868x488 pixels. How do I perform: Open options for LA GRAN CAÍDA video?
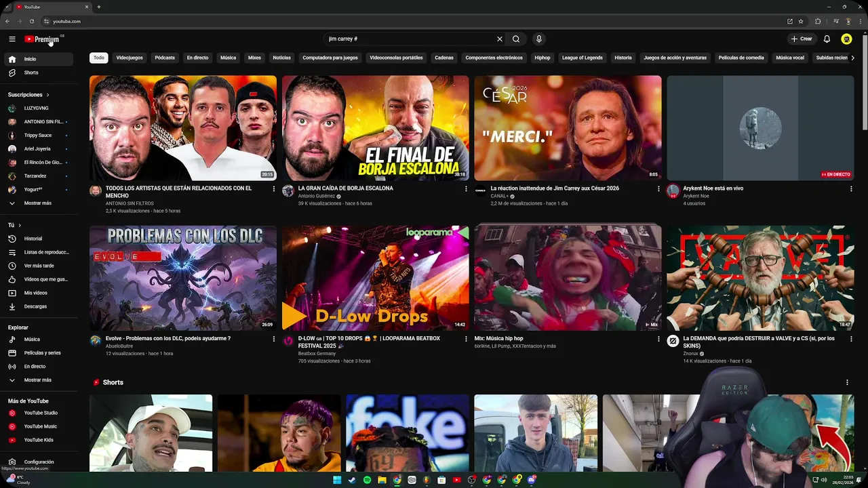466,189
